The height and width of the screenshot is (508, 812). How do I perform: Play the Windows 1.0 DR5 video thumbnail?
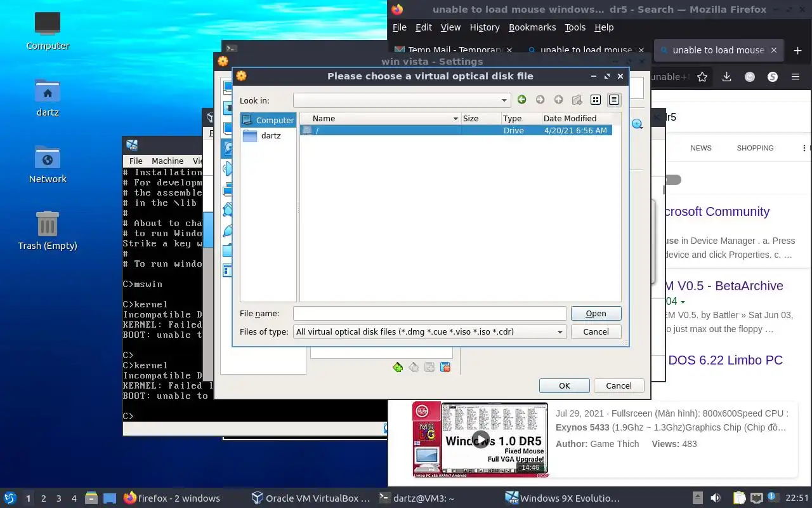point(481,439)
